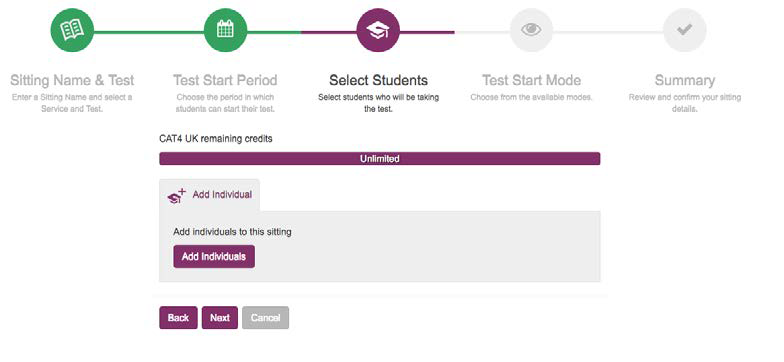The image size is (784, 362).
Task: Click 'Add individuals to this sitting' text
Action: pos(232,232)
